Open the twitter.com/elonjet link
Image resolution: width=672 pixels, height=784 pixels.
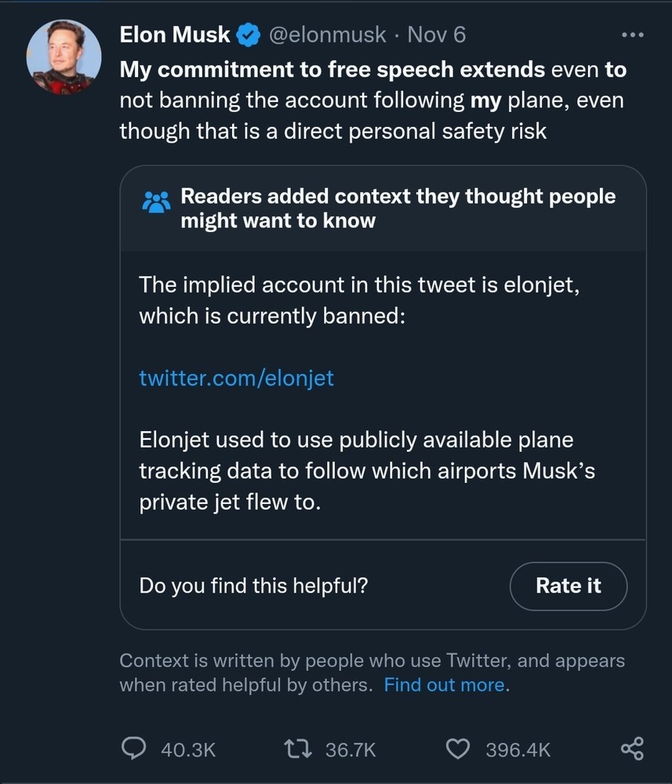(x=236, y=378)
